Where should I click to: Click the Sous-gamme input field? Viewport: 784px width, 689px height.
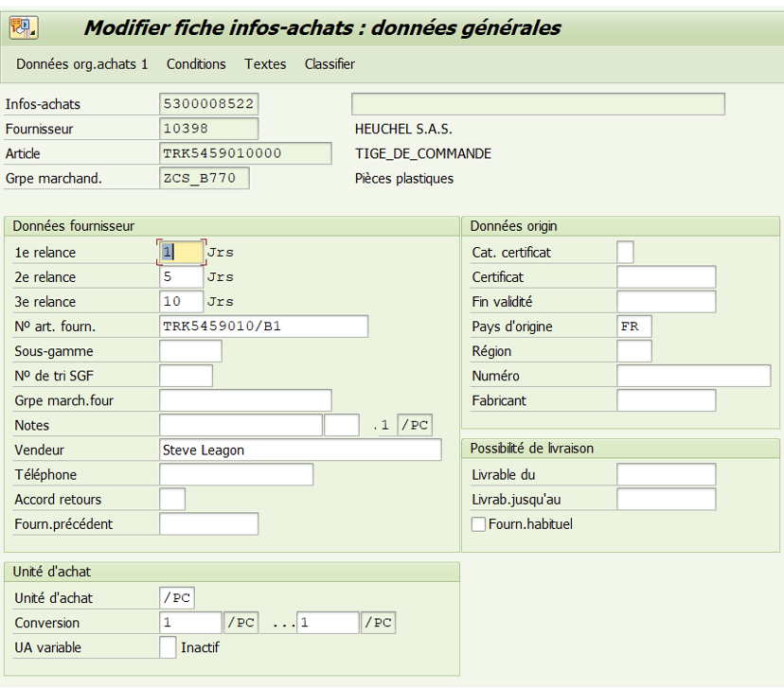[x=190, y=351]
